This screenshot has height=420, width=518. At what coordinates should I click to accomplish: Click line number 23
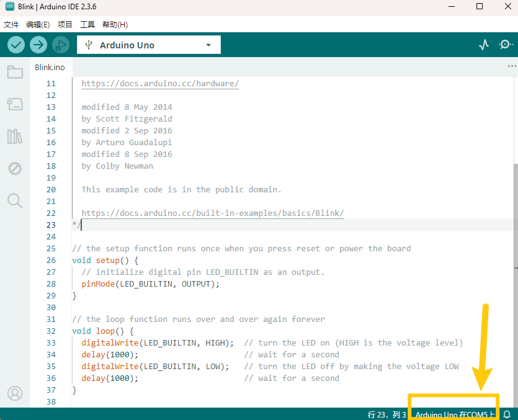[51, 225]
